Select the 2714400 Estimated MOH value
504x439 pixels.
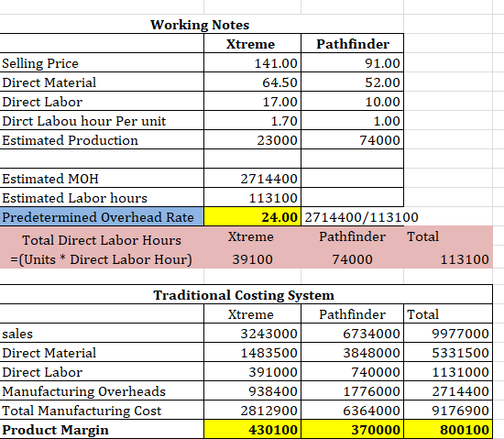(x=252, y=179)
